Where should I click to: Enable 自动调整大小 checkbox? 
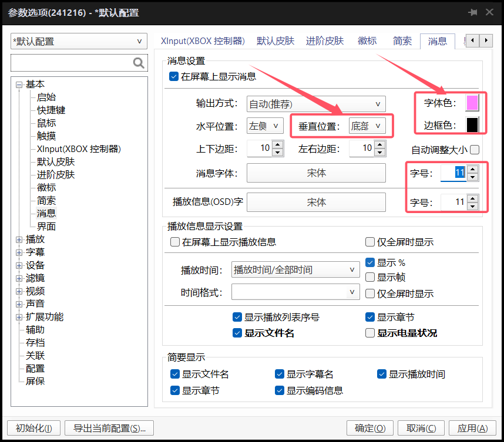(475, 150)
